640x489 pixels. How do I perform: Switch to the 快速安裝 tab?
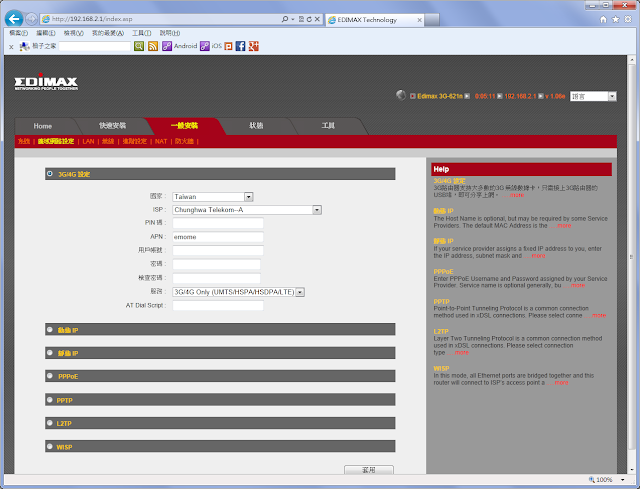tap(113, 126)
